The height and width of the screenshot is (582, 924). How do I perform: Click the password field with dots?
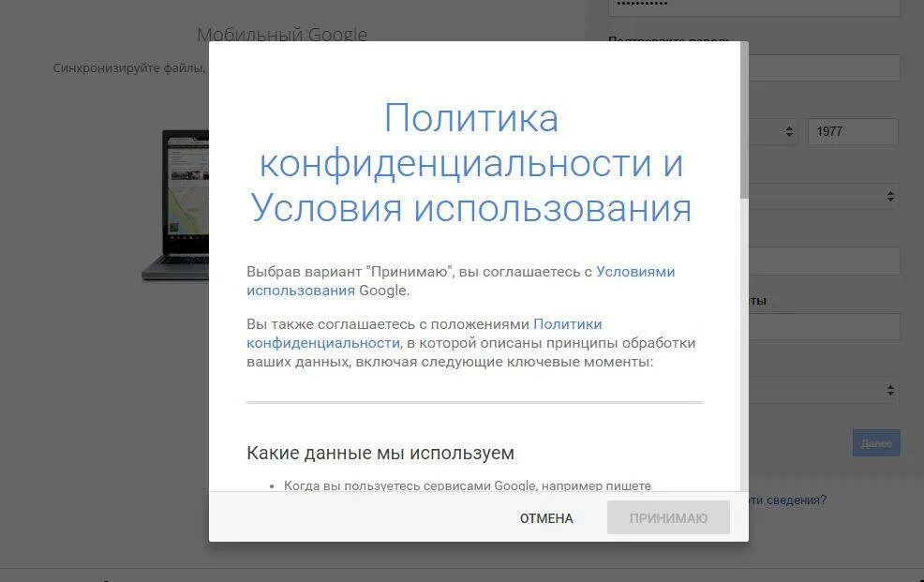click(x=753, y=6)
